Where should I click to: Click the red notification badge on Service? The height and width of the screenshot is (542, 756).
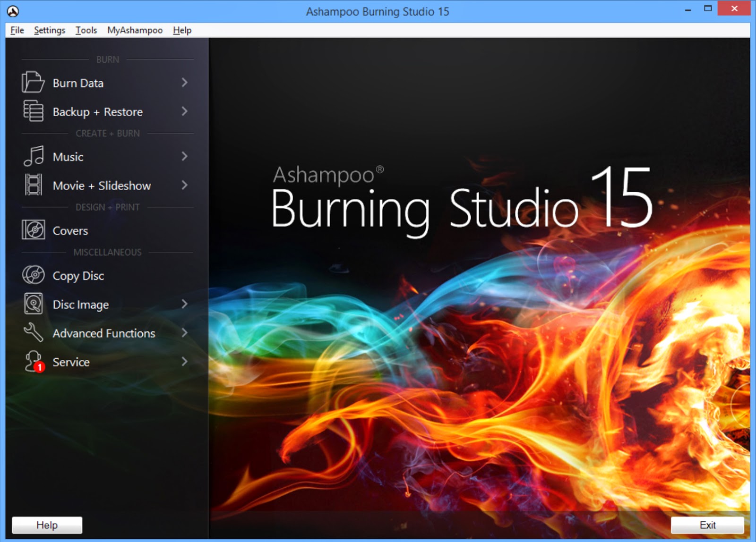40,366
